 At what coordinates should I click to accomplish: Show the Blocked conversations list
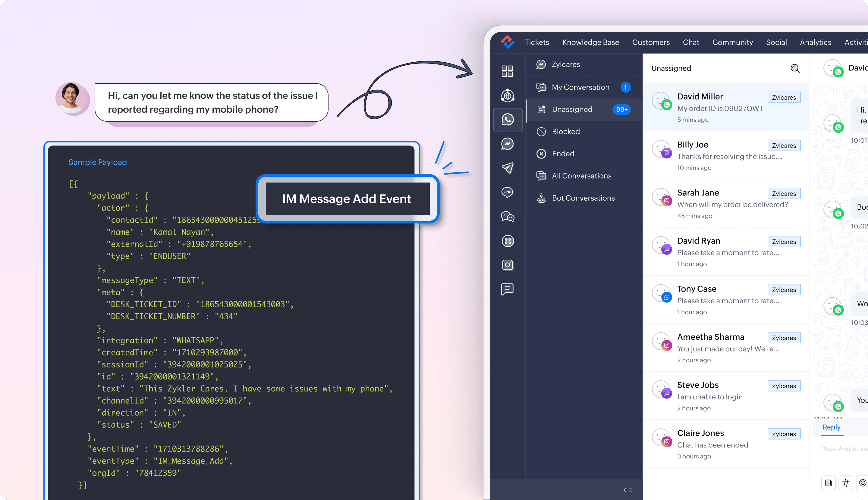[x=566, y=132]
